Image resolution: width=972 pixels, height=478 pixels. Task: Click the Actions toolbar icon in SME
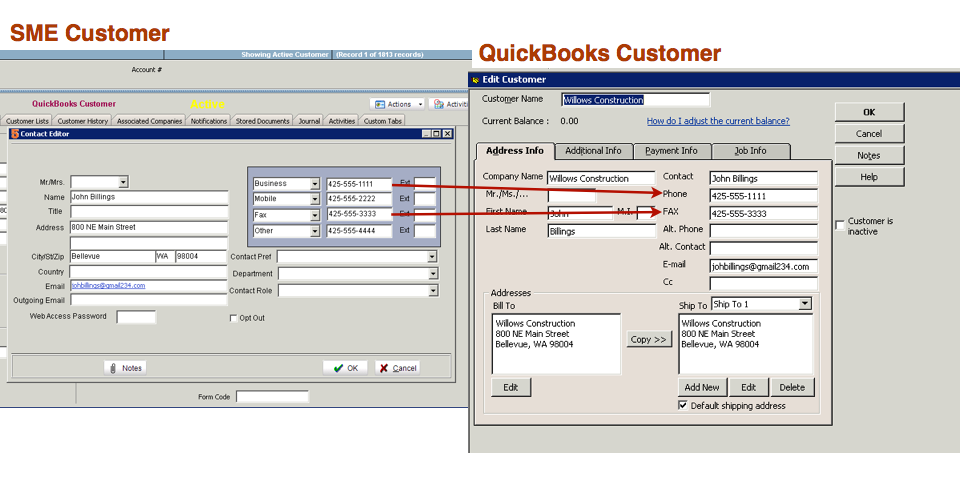(379, 104)
